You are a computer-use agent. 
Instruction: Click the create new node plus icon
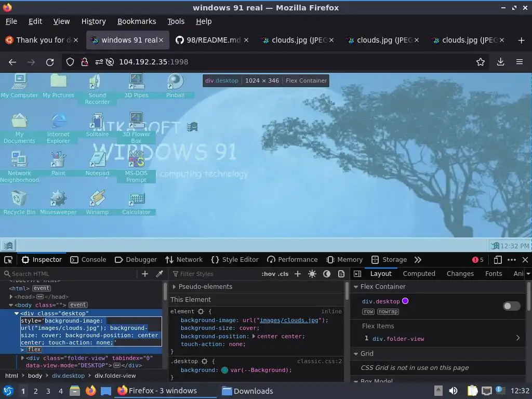(145, 274)
